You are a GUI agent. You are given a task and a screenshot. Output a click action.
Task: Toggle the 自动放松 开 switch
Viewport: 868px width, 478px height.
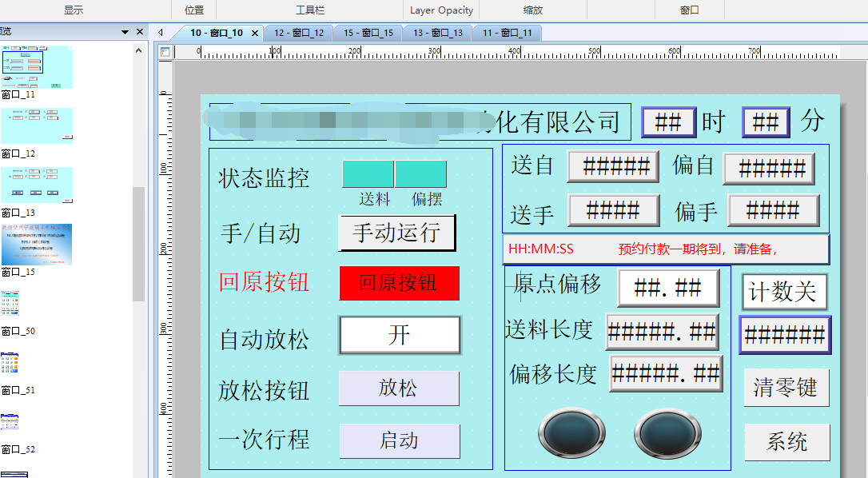[400, 335]
